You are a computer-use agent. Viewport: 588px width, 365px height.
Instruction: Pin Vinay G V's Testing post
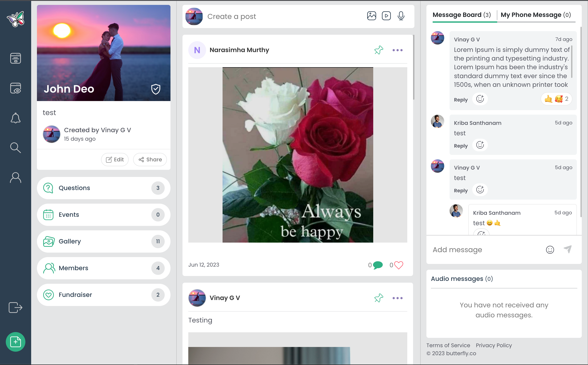pos(379,298)
